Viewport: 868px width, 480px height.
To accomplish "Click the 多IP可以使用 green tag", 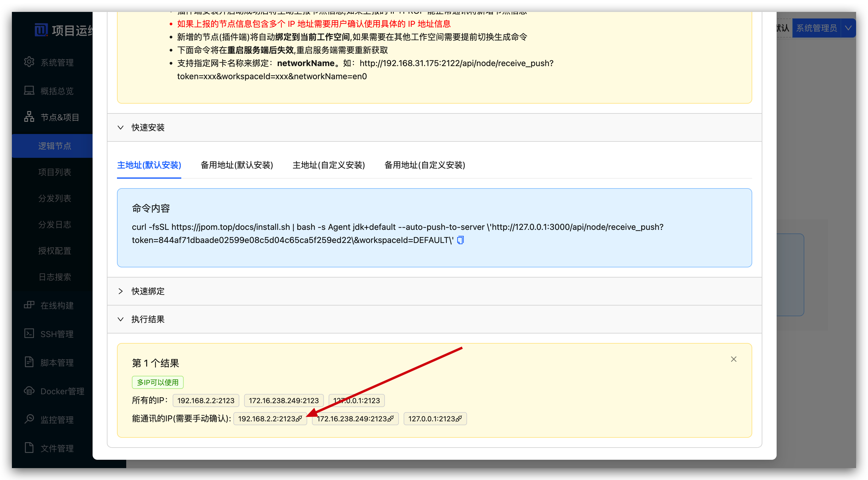I will pos(157,382).
